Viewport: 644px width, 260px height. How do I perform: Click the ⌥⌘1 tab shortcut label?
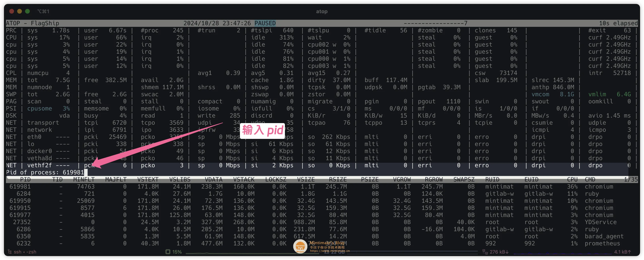pos(43,11)
